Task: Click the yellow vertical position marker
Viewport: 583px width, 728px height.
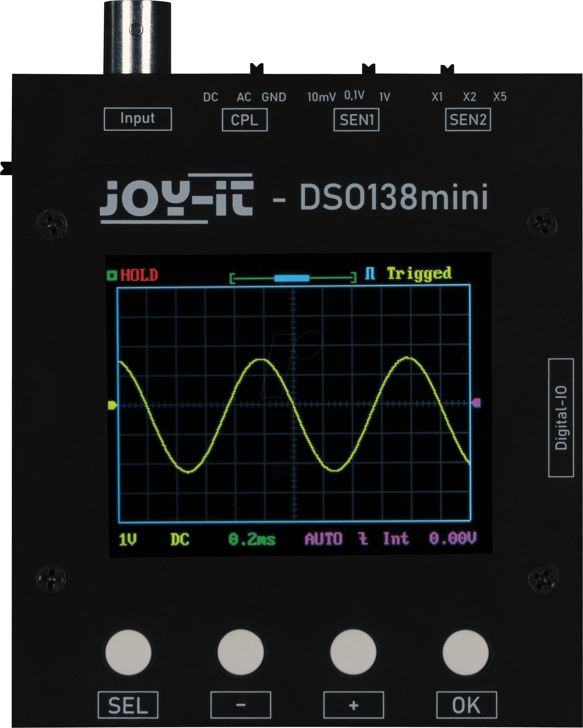Action: click(112, 406)
